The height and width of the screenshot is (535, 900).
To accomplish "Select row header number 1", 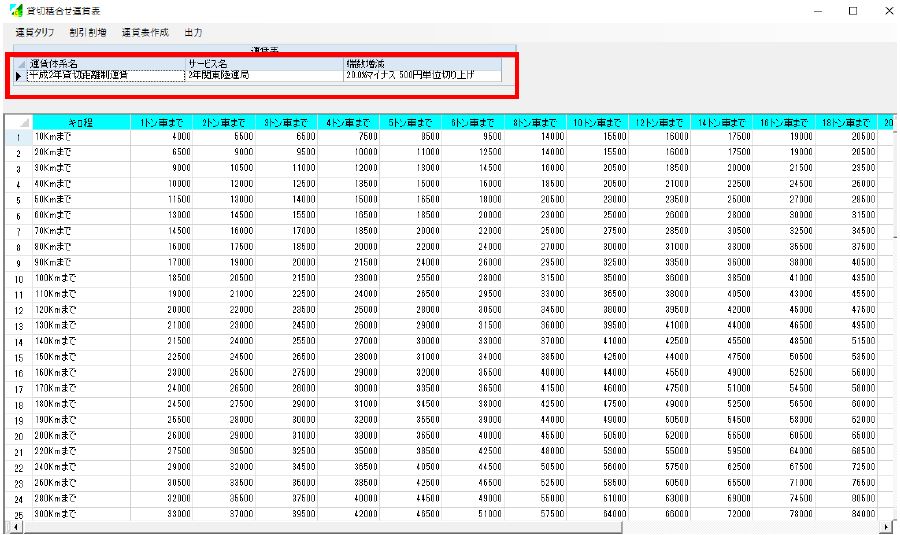I will pyautogui.click(x=19, y=137).
